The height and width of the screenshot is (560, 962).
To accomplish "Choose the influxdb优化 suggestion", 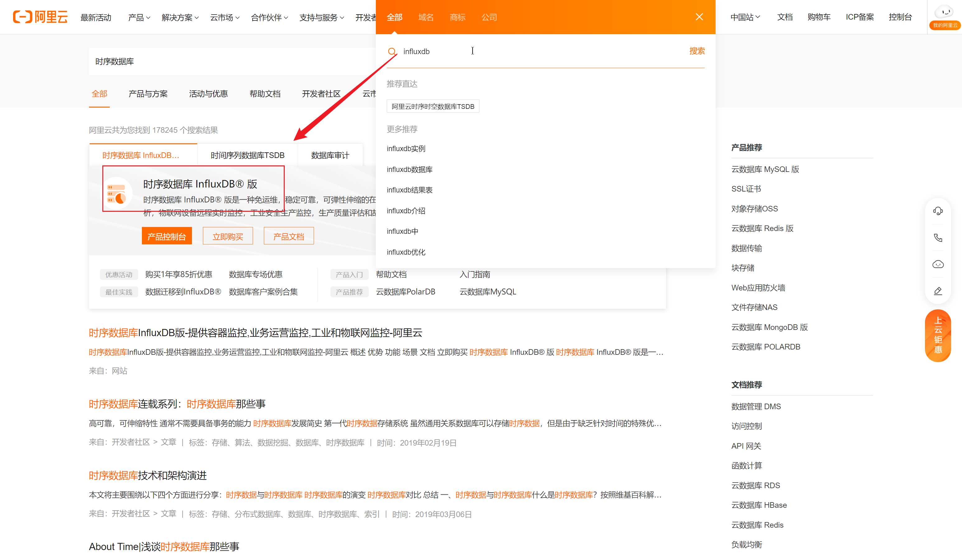I will (x=406, y=252).
